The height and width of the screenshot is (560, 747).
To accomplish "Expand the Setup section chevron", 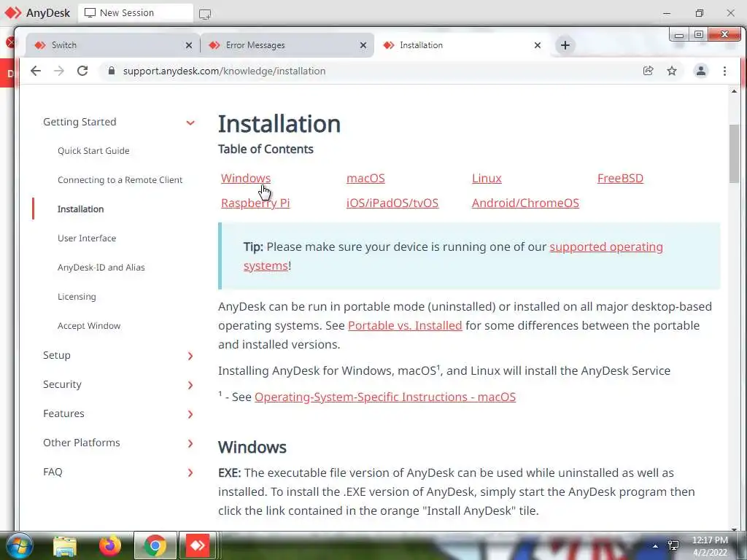I will point(190,356).
